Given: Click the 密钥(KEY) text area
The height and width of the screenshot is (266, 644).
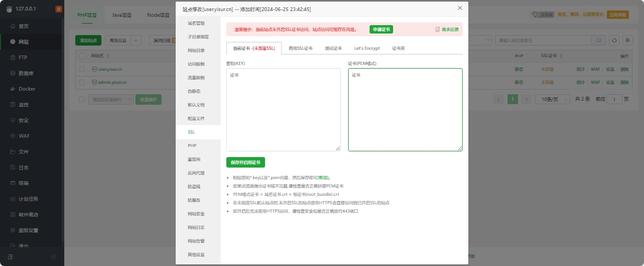Looking at the screenshot, I should click(x=283, y=109).
